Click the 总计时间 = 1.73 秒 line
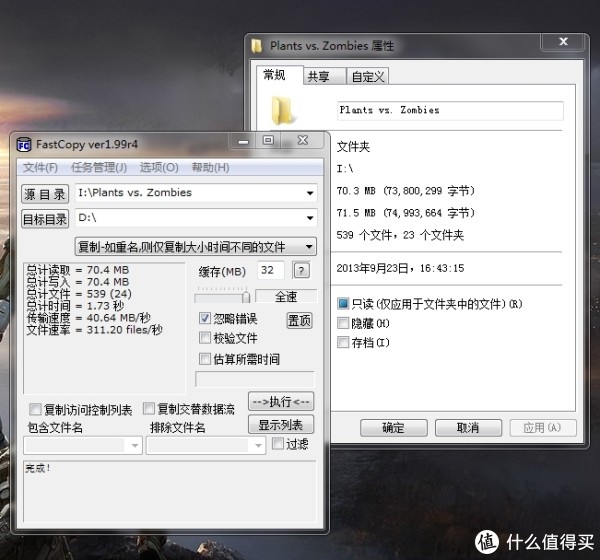Viewport: 600px width, 560px height. coord(75,306)
